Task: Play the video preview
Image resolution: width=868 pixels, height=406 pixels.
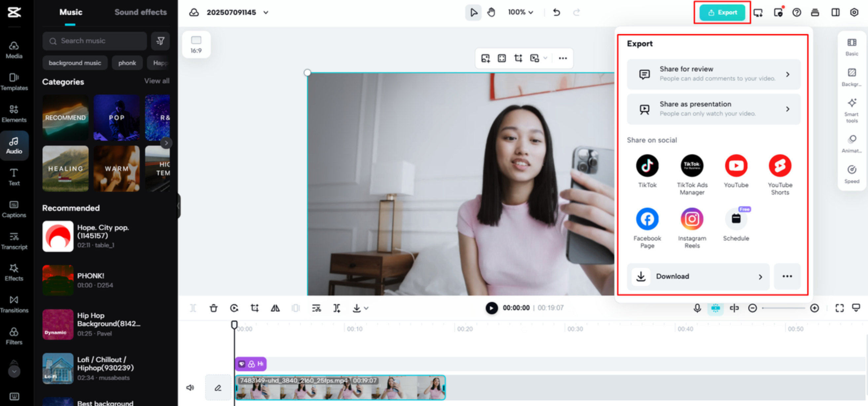Action: tap(491, 308)
